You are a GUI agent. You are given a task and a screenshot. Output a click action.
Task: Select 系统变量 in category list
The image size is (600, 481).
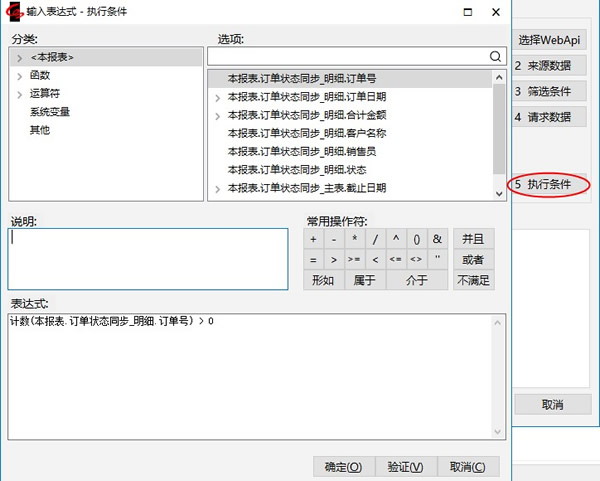click(x=50, y=112)
